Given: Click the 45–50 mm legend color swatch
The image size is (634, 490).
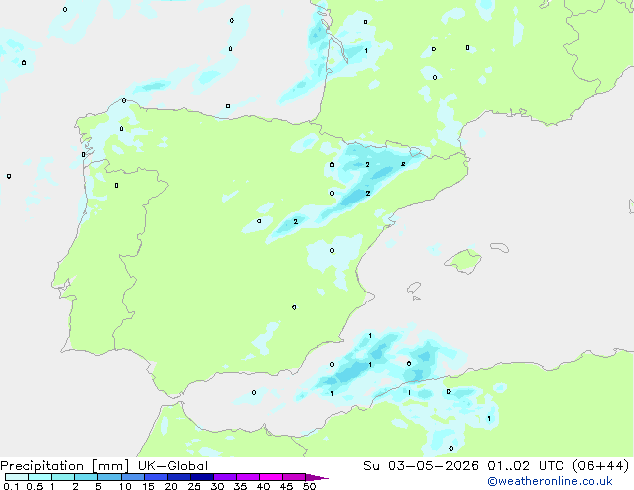Looking at the screenshot, I should click(x=294, y=477).
